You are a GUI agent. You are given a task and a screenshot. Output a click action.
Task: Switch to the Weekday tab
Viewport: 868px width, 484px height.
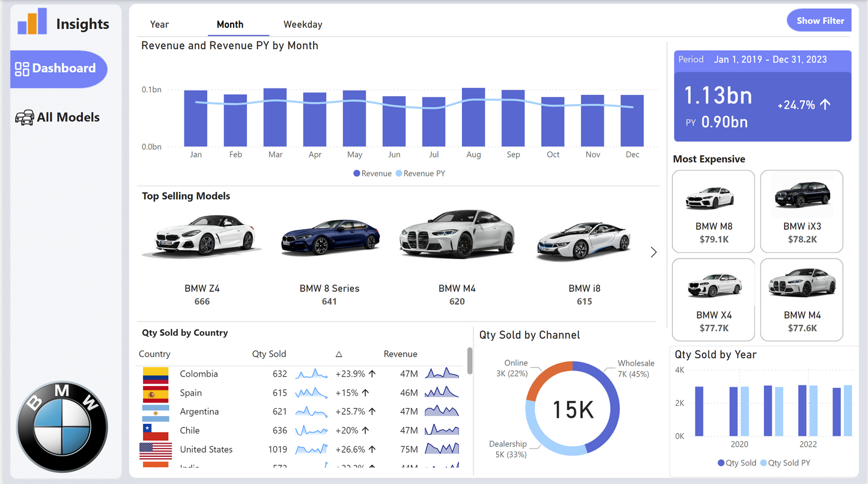pos(303,25)
